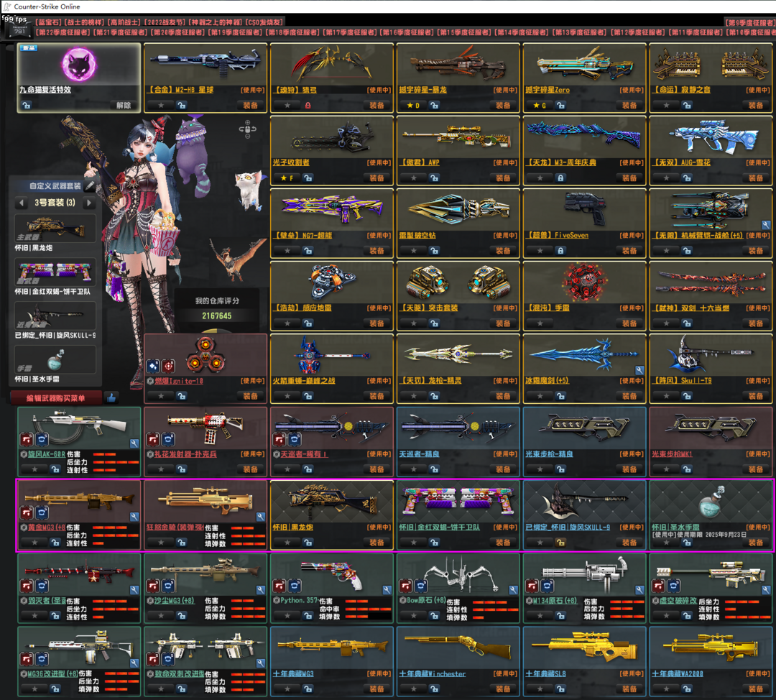The image size is (776, 700).
Task: Toggle the padlock on 【超兽】FiveSeven
Action: pyautogui.click(x=560, y=251)
